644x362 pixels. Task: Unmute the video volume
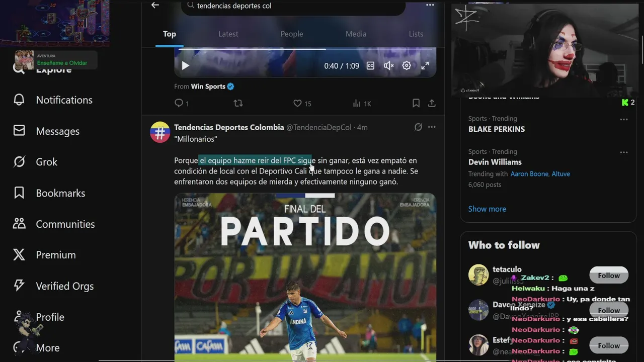point(388,66)
